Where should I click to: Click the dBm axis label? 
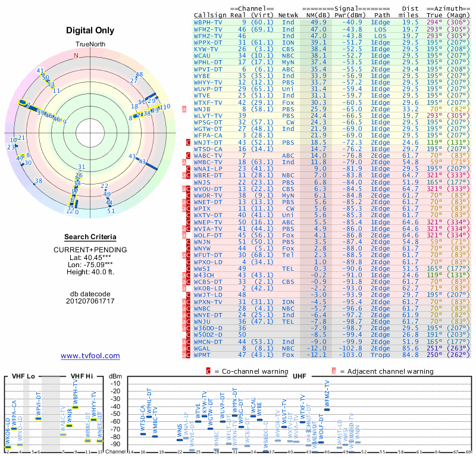115,377
